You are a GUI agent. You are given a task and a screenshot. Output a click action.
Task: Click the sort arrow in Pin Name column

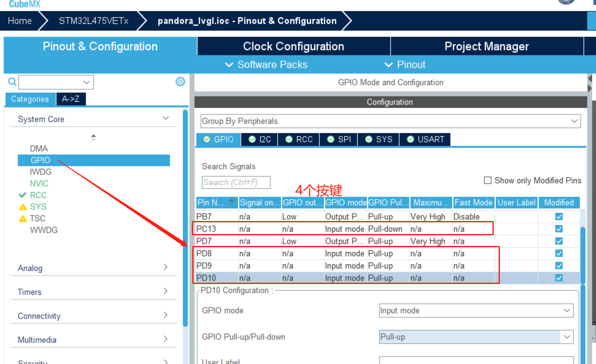coord(232,202)
